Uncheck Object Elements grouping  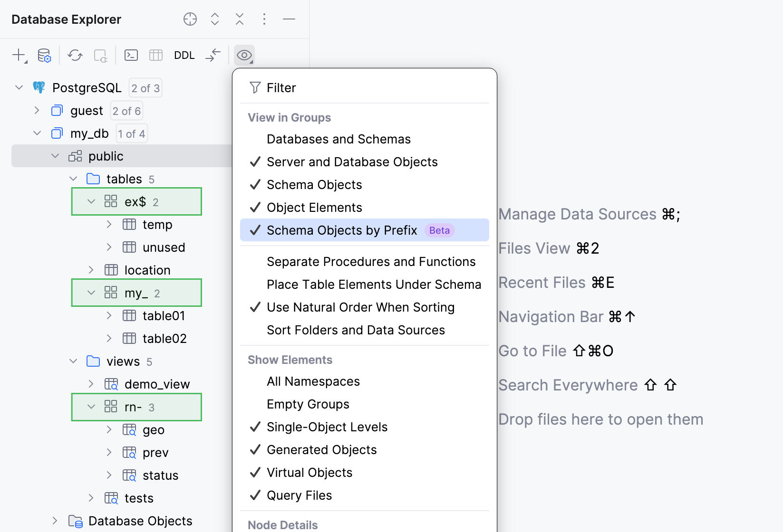pyautogui.click(x=365, y=208)
